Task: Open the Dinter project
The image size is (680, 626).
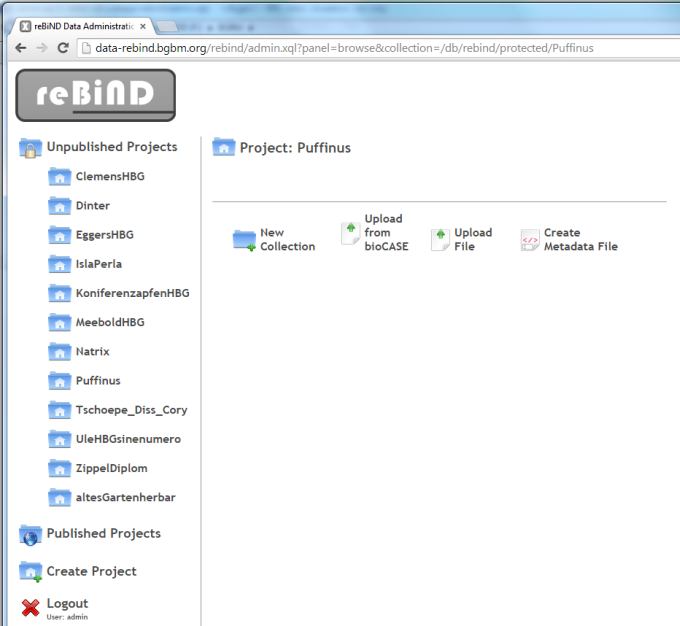Action: pyautogui.click(x=93, y=205)
